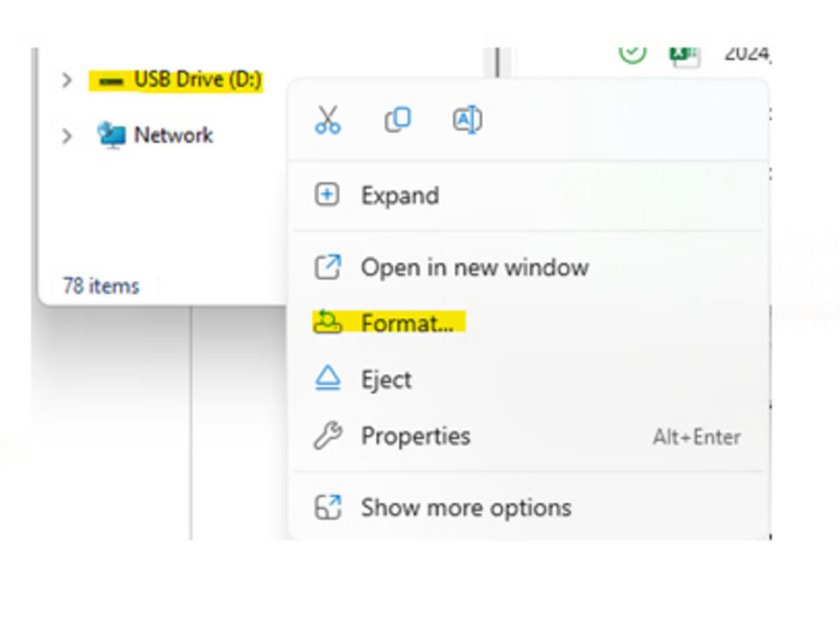Click Eject in the context menu
The image size is (840, 617).
[528, 380]
